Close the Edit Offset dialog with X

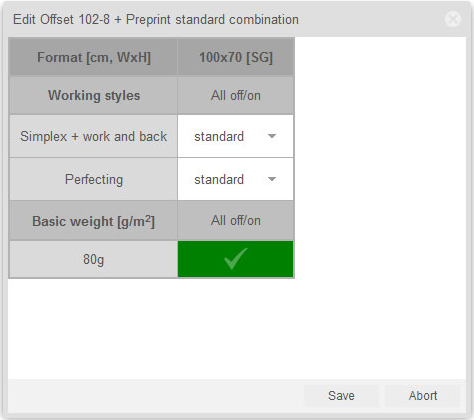point(453,19)
